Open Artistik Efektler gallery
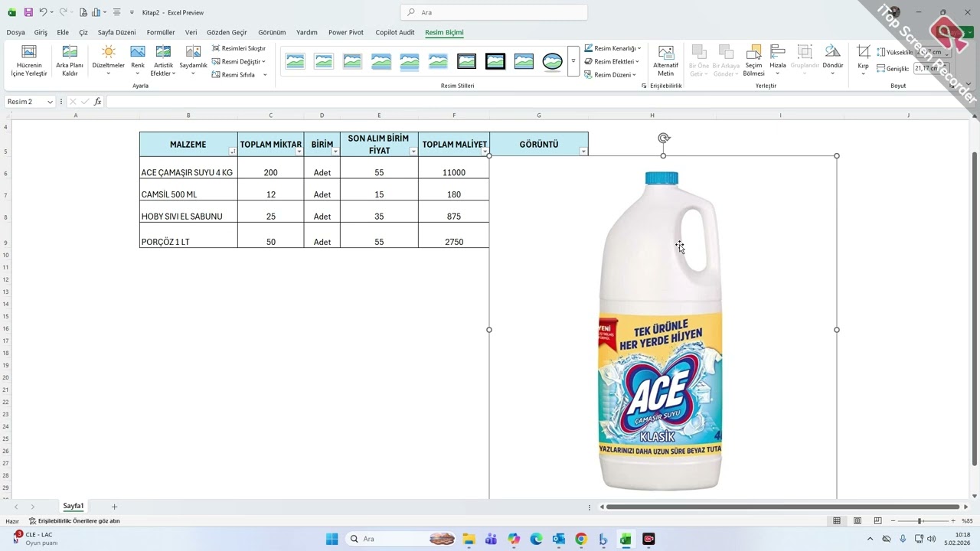980x551 pixels. coord(163,61)
